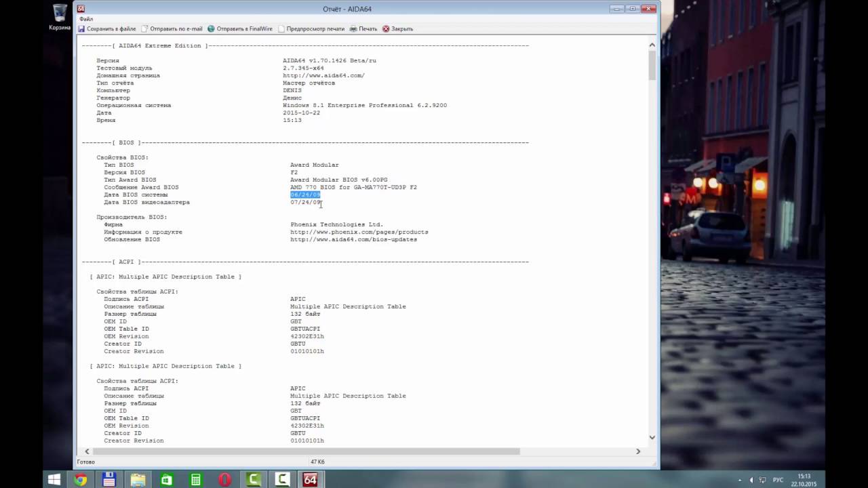Screen dimensions: 868x488
Task: Open the blue floppy disk taskbar app
Action: pos(109,480)
